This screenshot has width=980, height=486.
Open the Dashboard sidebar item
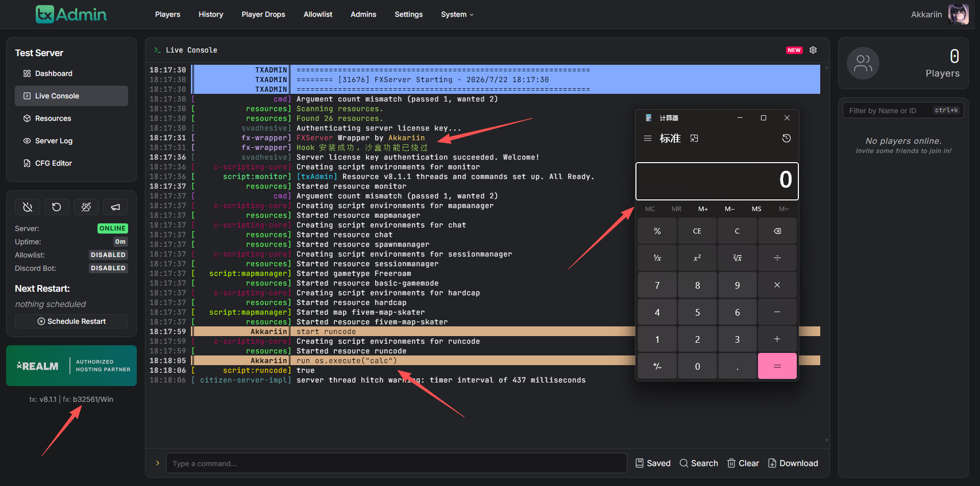(x=71, y=73)
